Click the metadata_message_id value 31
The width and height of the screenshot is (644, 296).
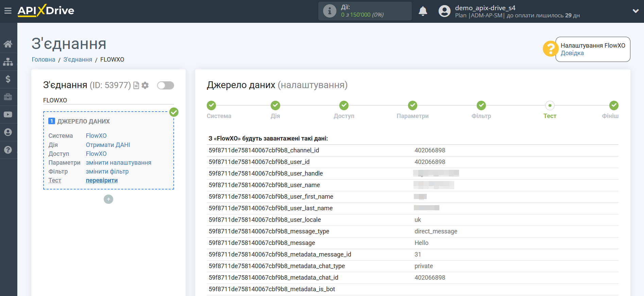(418, 254)
